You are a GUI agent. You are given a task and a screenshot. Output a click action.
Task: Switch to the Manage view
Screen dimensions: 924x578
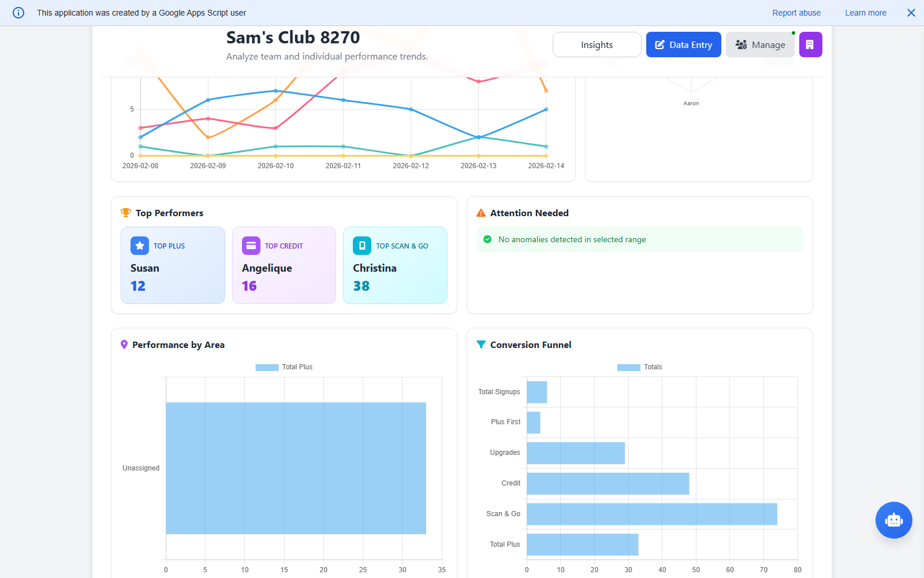(x=760, y=44)
